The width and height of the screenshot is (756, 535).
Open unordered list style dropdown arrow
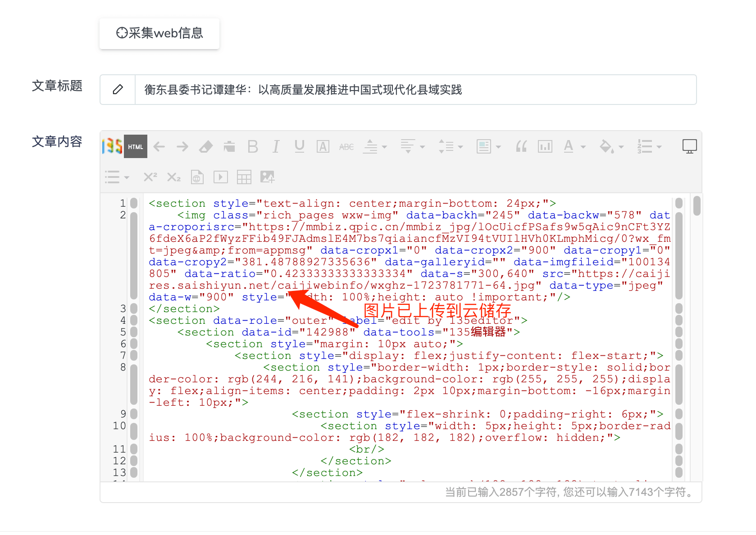127,177
